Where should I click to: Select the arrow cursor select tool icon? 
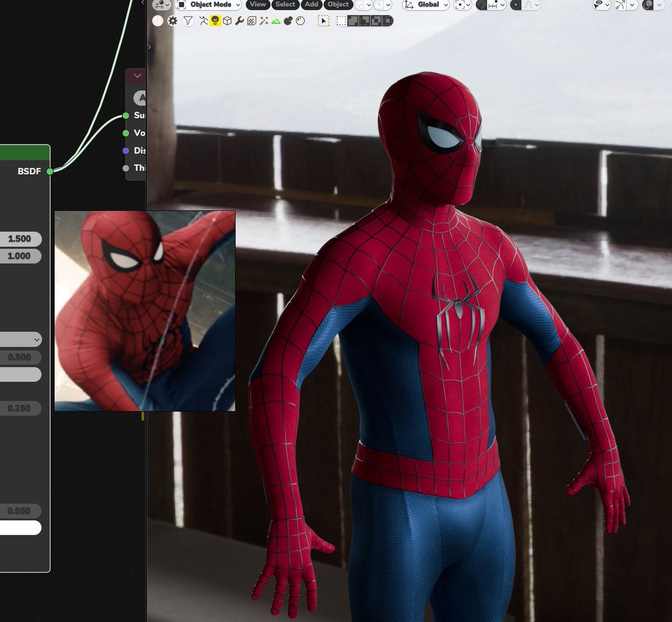click(x=323, y=21)
